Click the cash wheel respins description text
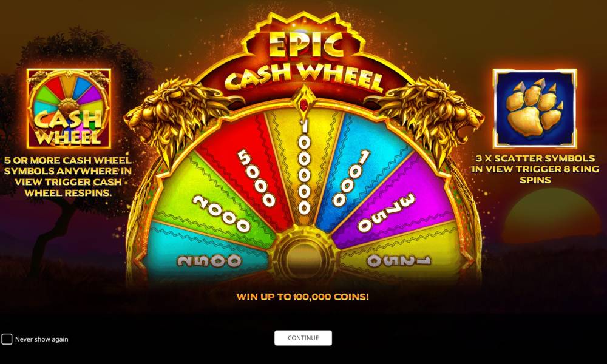Image resolution: width=607 pixels, height=364 pixels. click(x=68, y=177)
